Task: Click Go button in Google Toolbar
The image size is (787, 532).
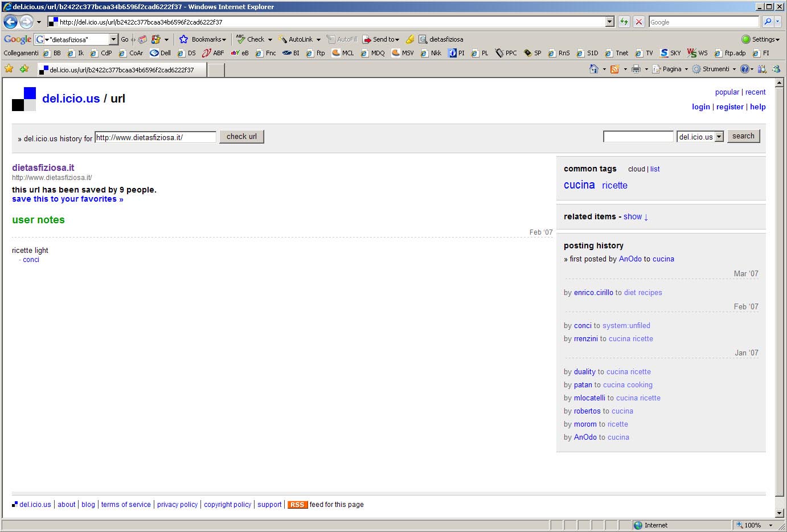Action: coord(125,39)
